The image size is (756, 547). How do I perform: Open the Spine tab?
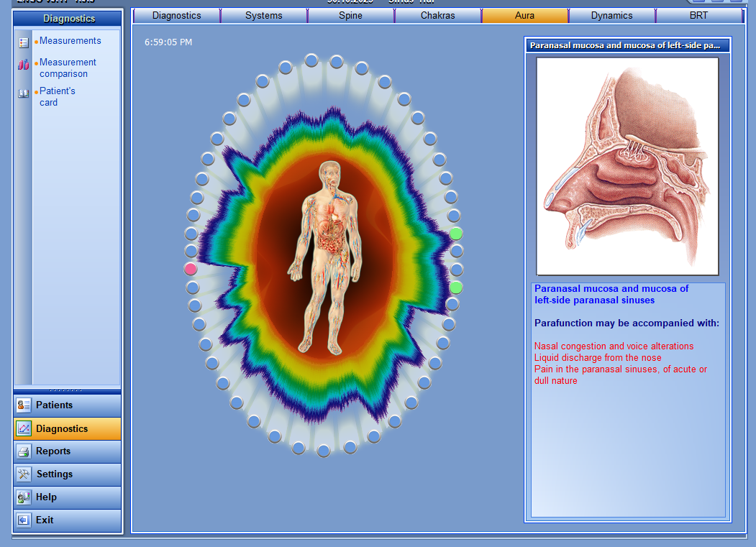point(350,15)
